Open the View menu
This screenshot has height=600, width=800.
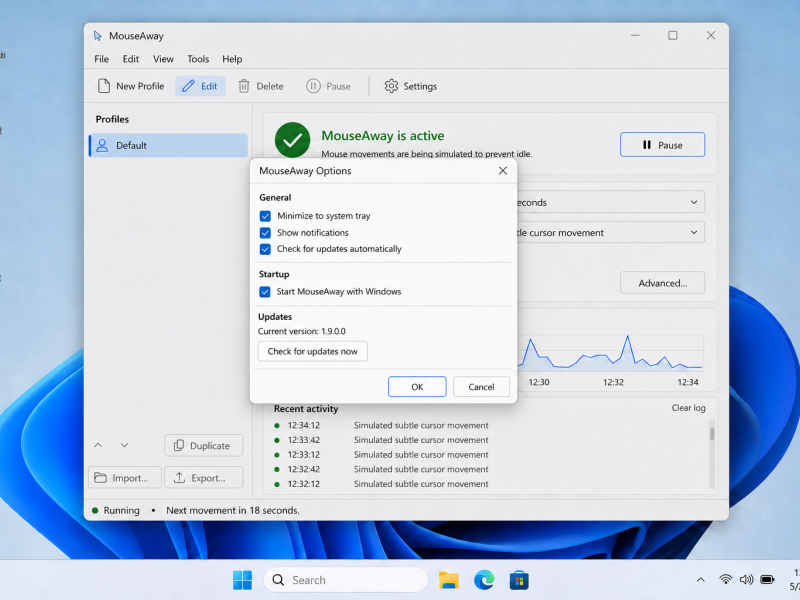point(163,59)
